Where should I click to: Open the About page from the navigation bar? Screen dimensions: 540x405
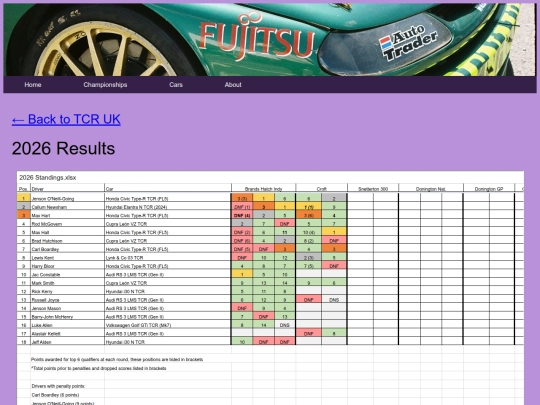pos(233,85)
